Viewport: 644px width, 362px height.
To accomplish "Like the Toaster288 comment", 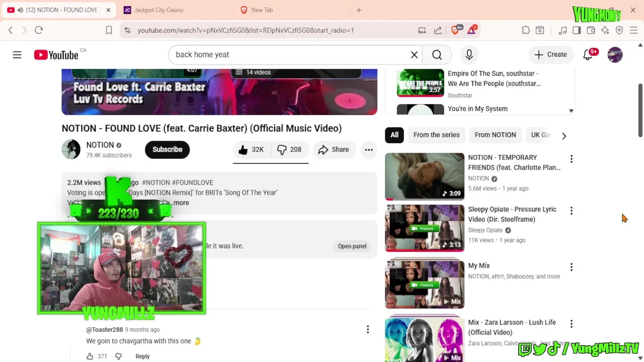I will click(90, 356).
